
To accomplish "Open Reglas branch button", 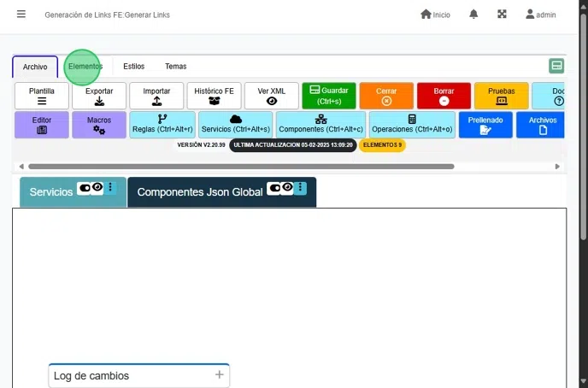I will click(162, 125).
